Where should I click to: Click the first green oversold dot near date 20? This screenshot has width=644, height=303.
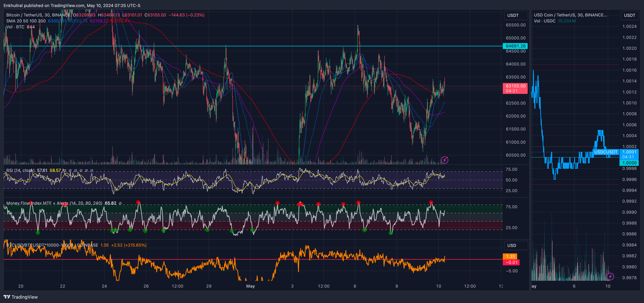(x=38, y=233)
